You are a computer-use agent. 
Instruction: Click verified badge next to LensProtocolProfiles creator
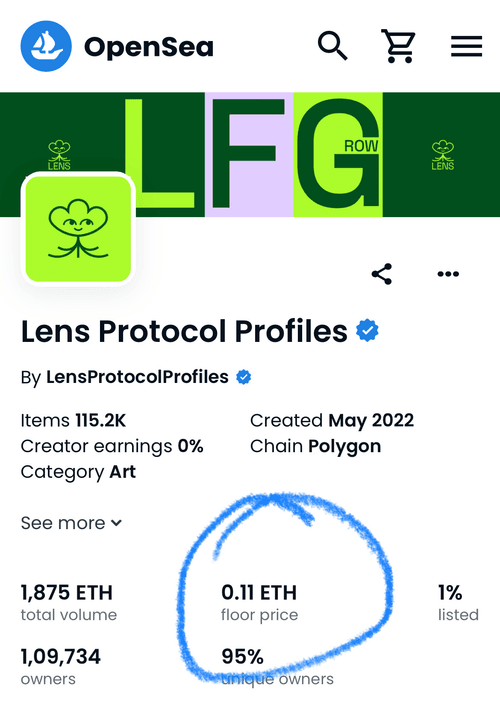[244, 377]
